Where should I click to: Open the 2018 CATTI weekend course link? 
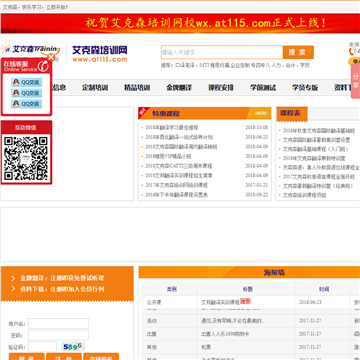tap(179, 166)
